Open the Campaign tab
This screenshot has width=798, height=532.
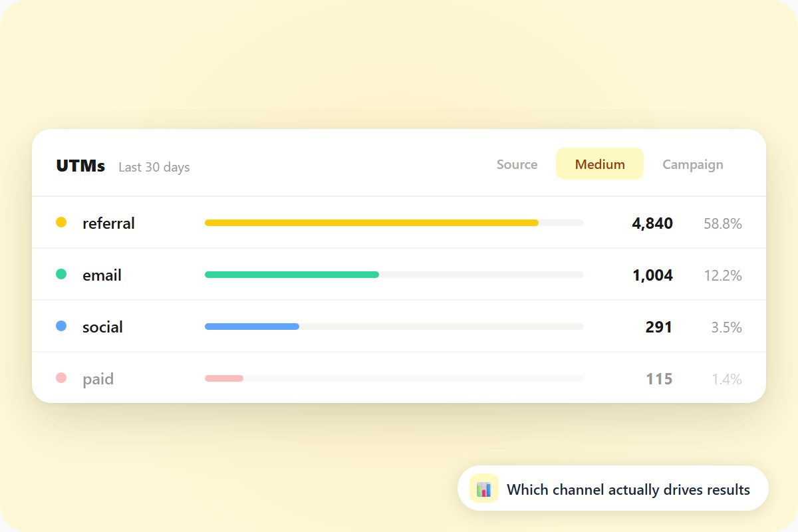693,164
